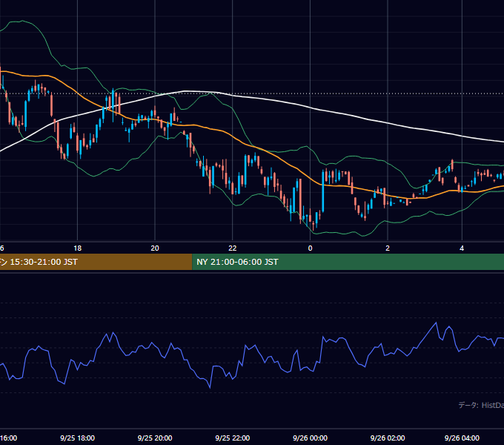Click the 9/26 02:00 time label
504x445 pixels.
click(x=388, y=438)
